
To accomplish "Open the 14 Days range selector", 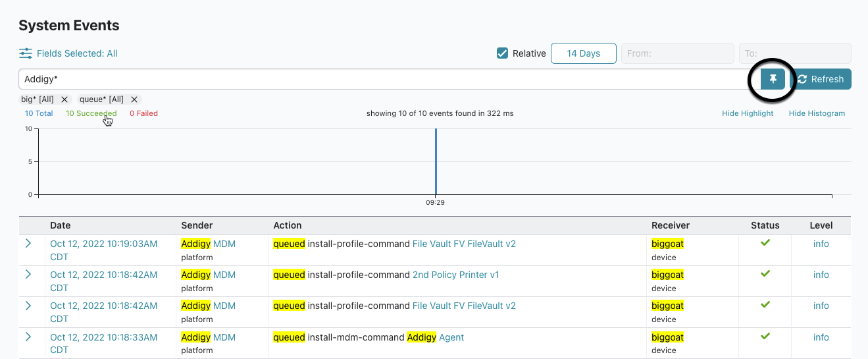I will (584, 53).
